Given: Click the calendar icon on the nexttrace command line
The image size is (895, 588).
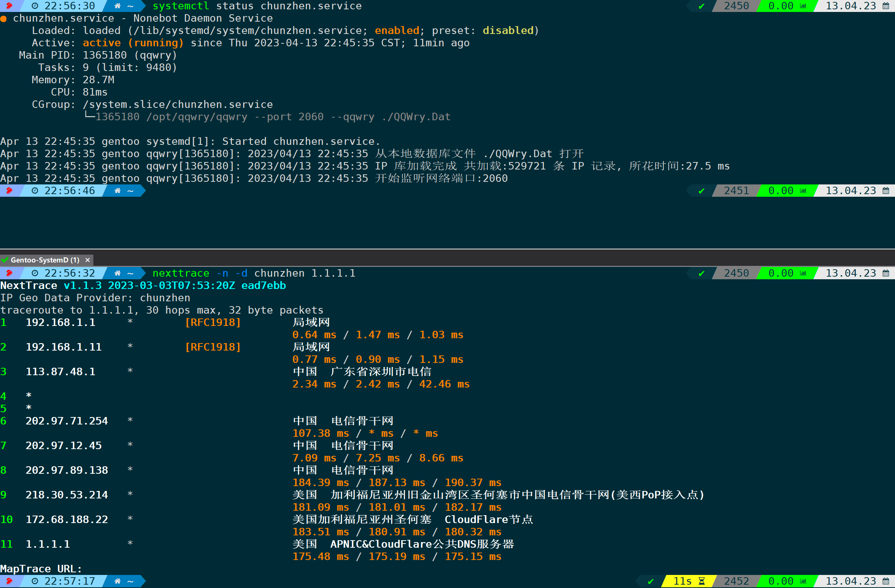Looking at the screenshot, I should tap(886, 273).
